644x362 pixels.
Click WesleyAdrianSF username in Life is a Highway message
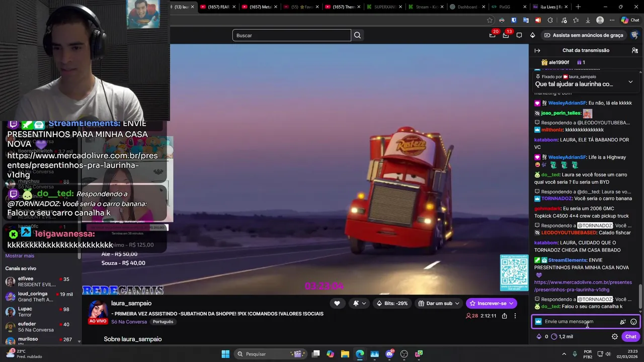[567, 157]
